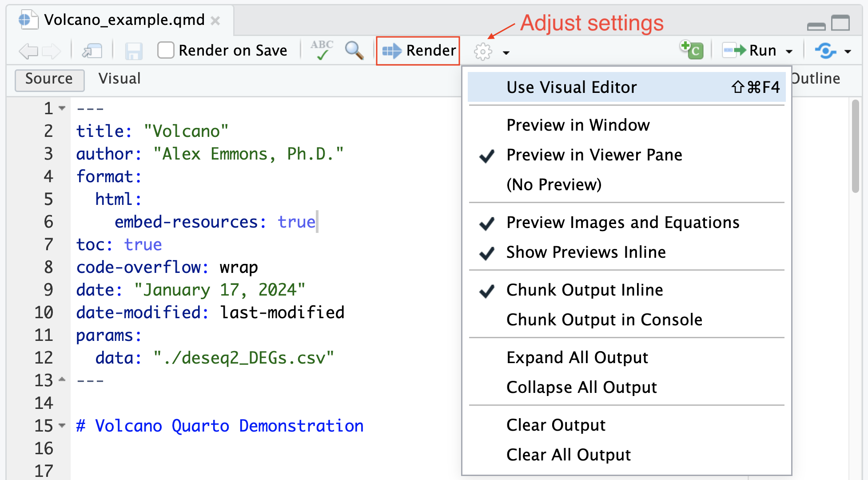The image size is (868, 480).
Task: Click the Source mode button
Action: point(49,79)
